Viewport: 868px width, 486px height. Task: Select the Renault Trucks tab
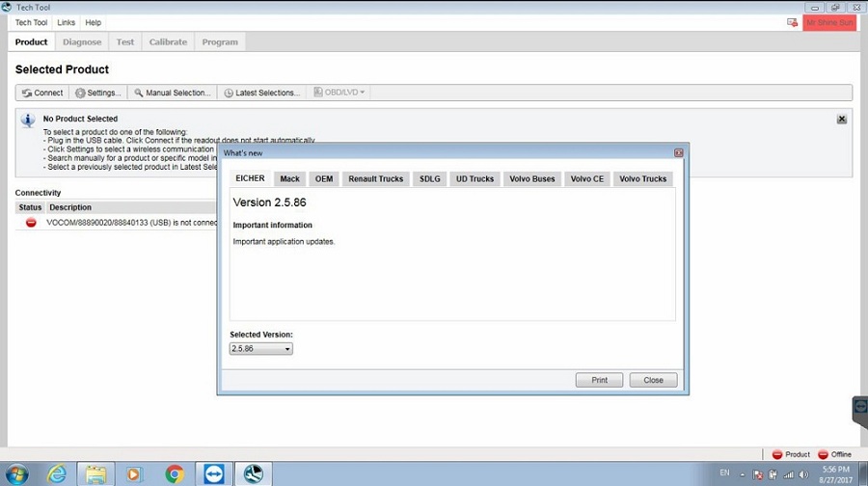[375, 178]
